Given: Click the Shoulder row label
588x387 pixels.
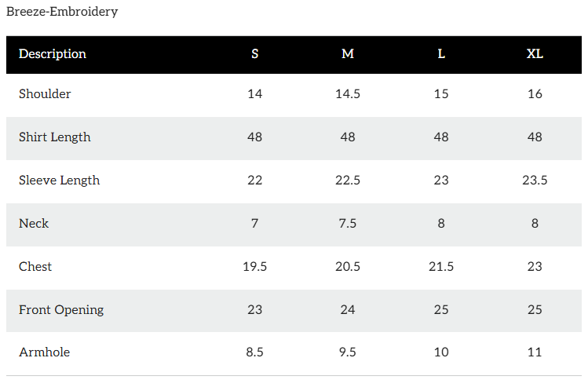Looking at the screenshot, I should 45,94.
